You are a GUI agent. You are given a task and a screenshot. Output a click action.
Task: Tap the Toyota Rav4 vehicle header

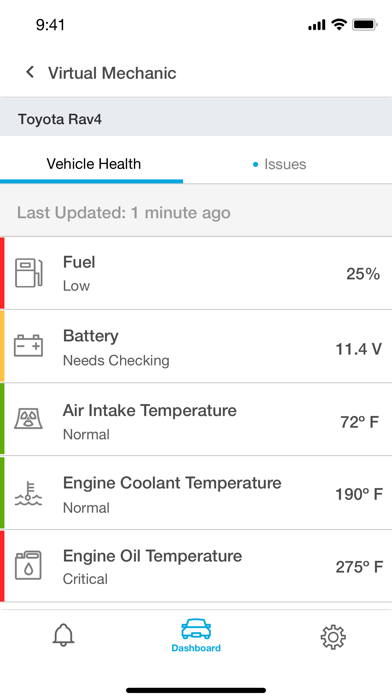click(196, 119)
